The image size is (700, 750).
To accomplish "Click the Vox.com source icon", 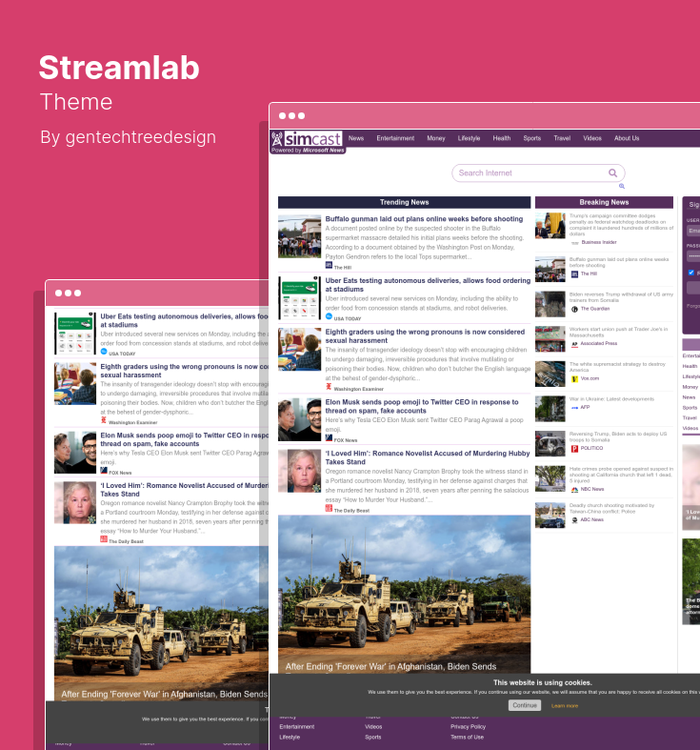I will point(574,379).
